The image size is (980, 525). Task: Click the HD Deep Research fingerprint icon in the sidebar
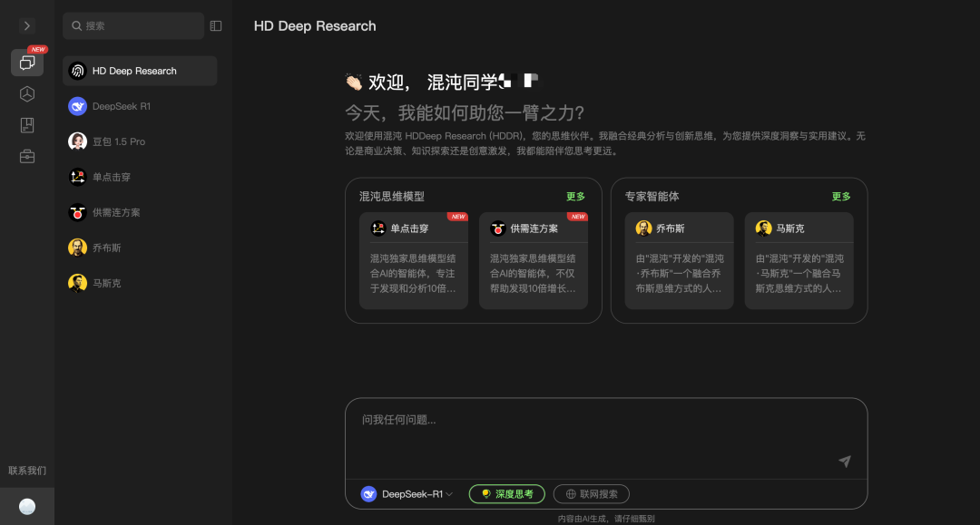tap(77, 71)
